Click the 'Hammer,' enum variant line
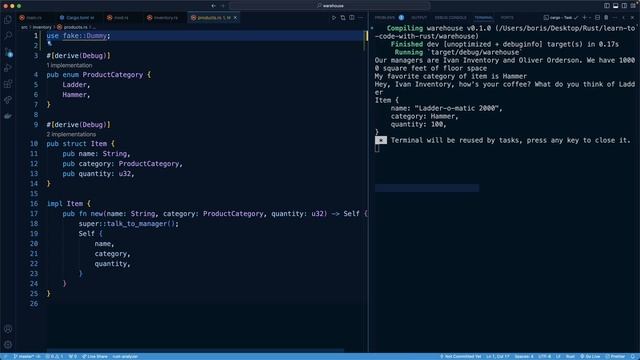 pos(76,94)
